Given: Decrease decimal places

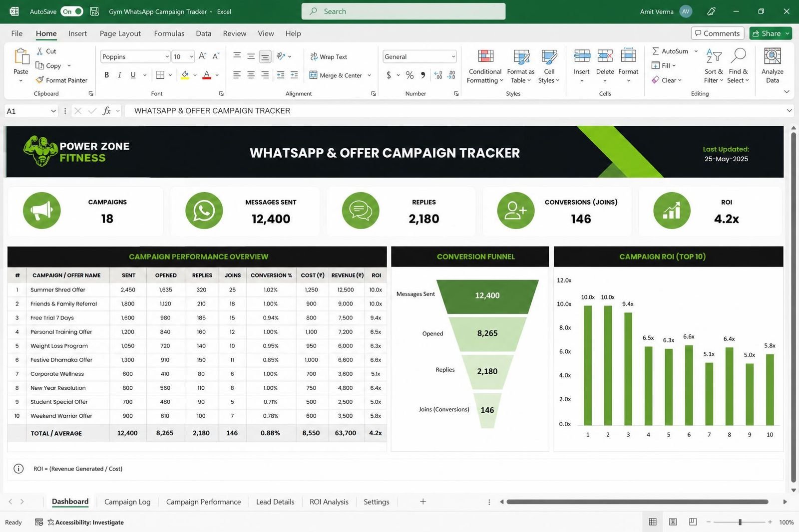Looking at the screenshot, I should tap(451, 75).
